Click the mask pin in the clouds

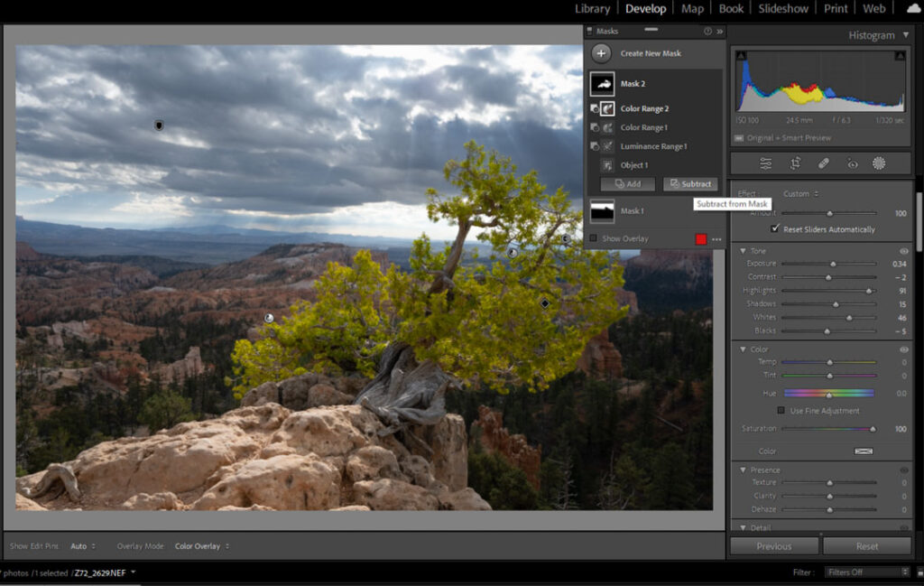point(159,125)
